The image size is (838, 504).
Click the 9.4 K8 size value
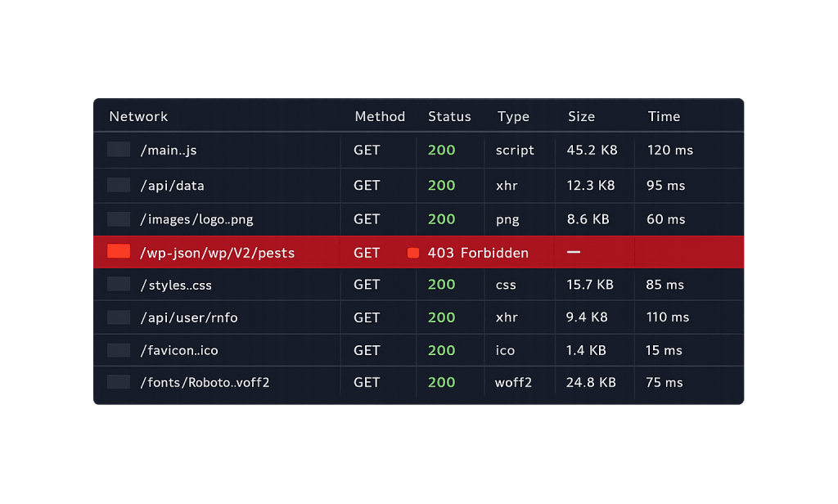tap(587, 317)
